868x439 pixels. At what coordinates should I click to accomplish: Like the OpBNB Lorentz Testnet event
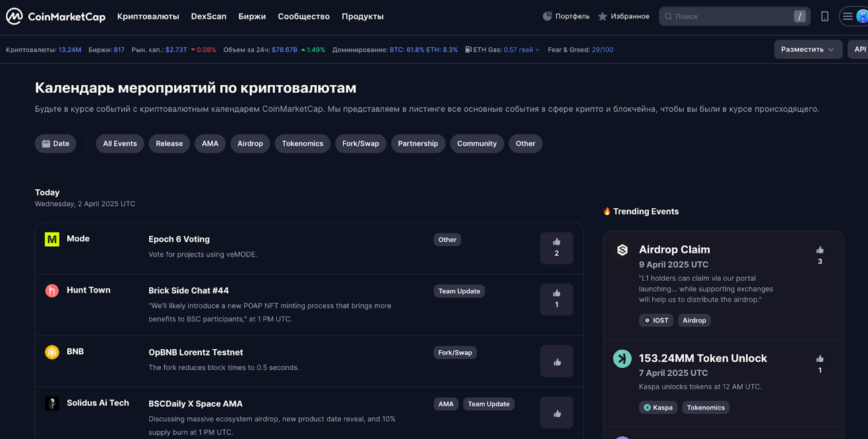pos(556,361)
